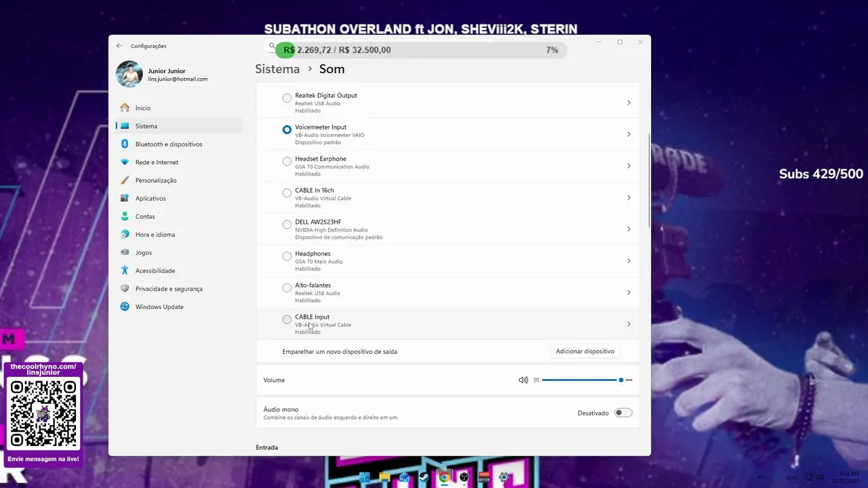Click the settings page vertical scrollbar
The width and height of the screenshot is (868, 488).
tap(649, 180)
